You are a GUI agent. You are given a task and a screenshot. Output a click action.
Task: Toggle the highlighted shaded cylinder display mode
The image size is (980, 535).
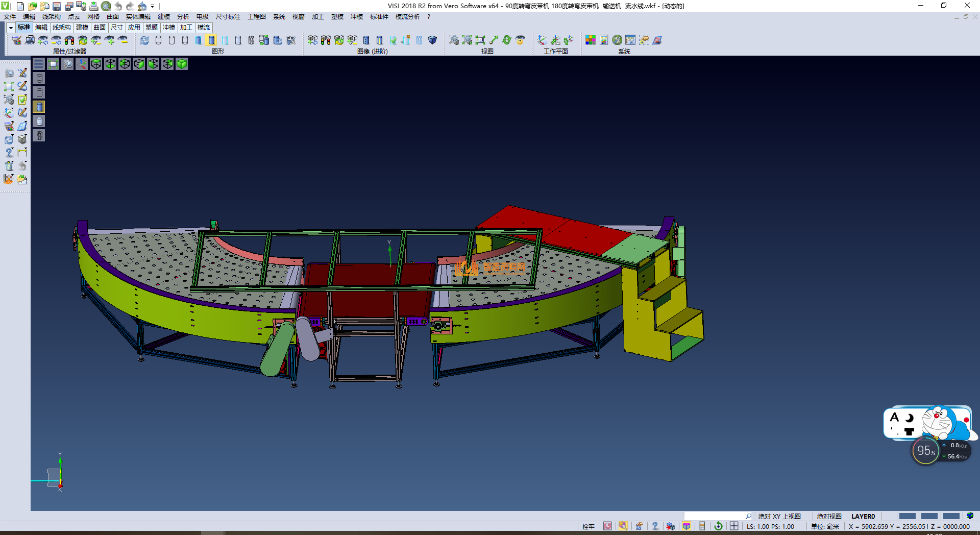(211, 40)
